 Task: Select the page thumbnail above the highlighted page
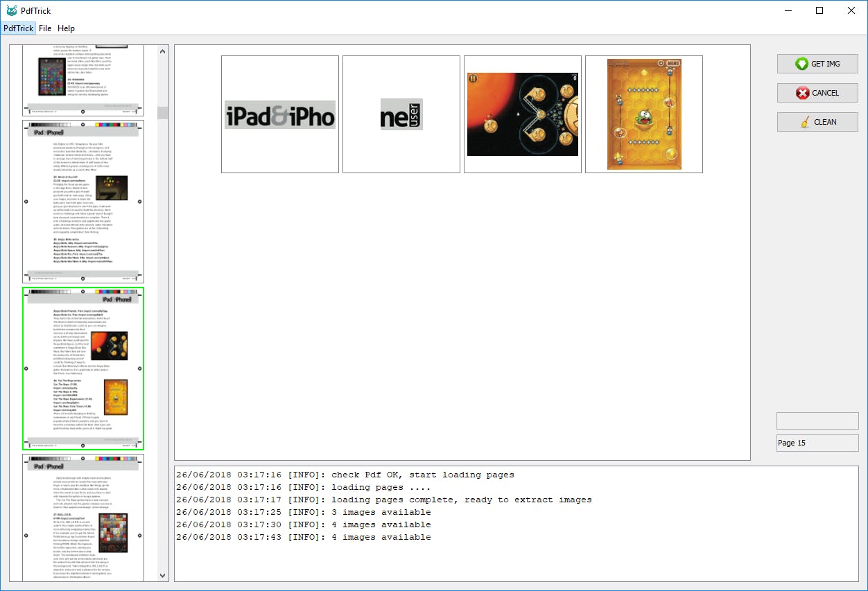click(x=83, y=202)
